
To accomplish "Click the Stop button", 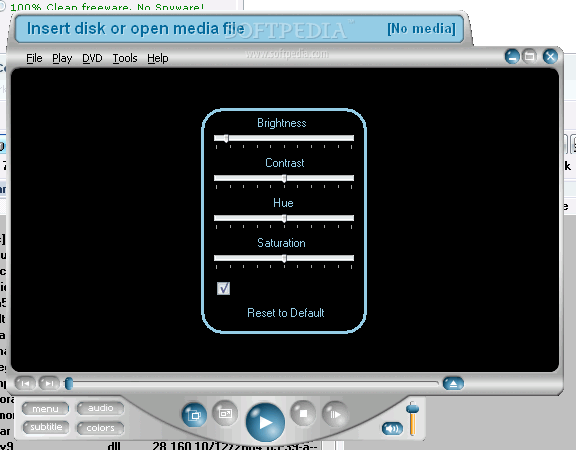I will click(x=303, y=414).
